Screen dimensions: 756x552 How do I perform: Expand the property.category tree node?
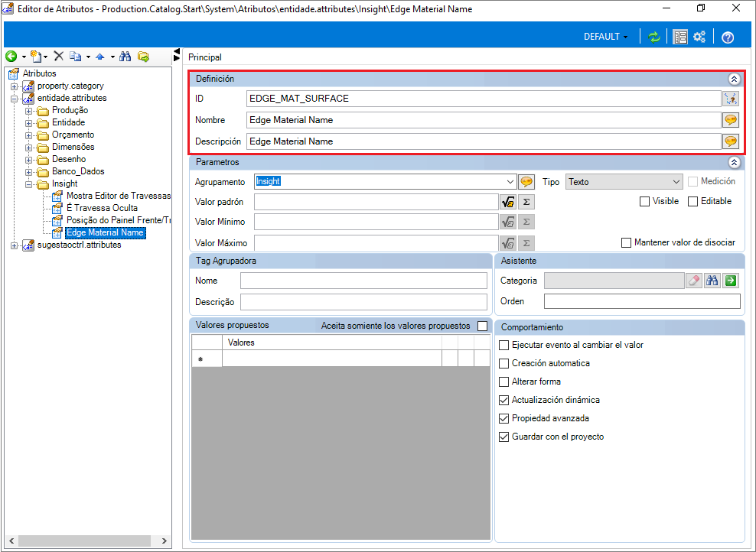(14, 86)
